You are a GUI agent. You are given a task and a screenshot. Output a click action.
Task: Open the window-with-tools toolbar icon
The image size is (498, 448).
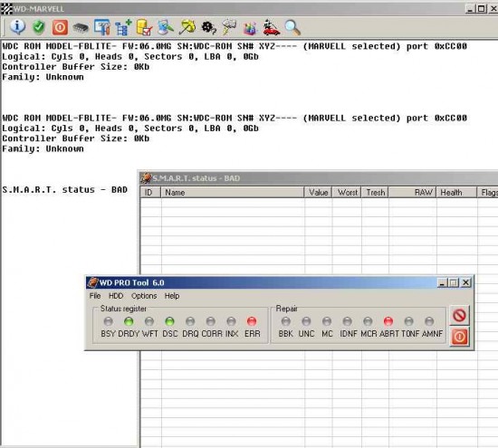[x=102, y=27]
